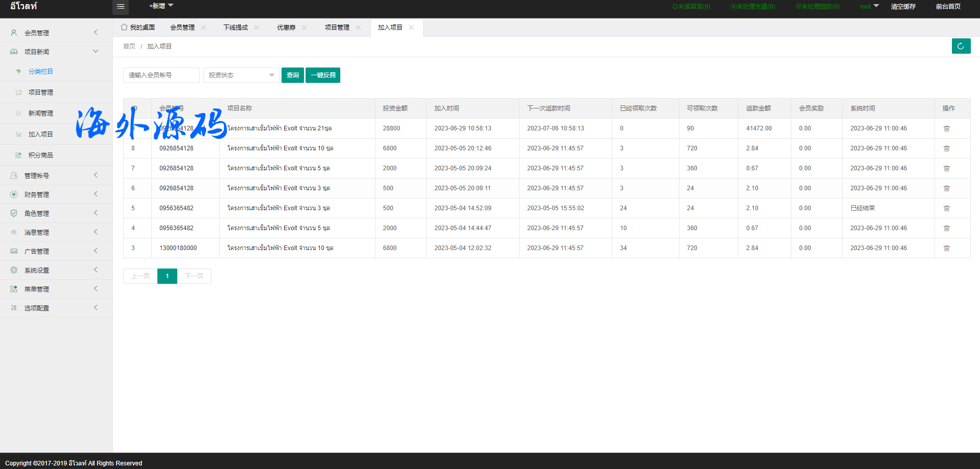The image size is (980, 469).
Task: Close the 项目管理 tab with X
Action: pyautogui.click(x=358, y=28)
